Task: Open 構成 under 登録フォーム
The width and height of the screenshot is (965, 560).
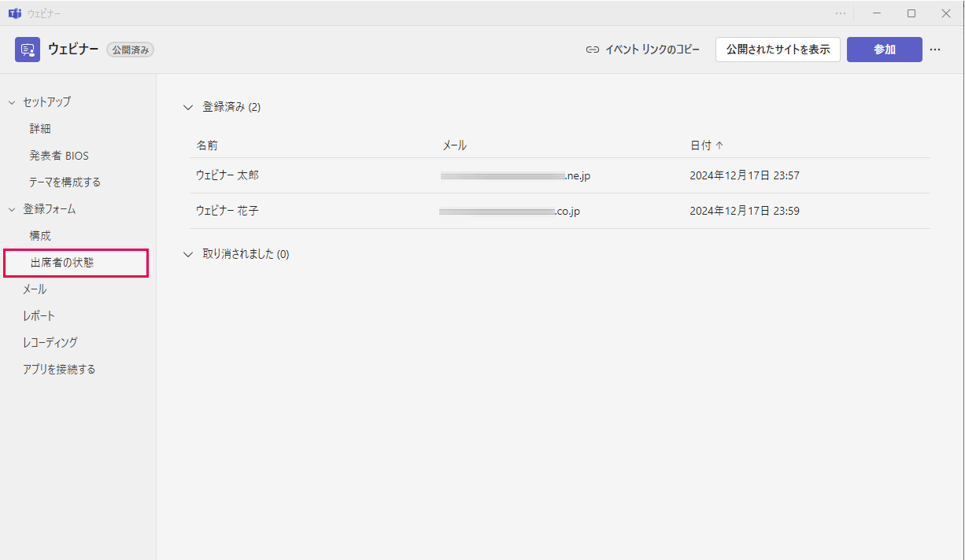Action: click(x=40, y=235)
